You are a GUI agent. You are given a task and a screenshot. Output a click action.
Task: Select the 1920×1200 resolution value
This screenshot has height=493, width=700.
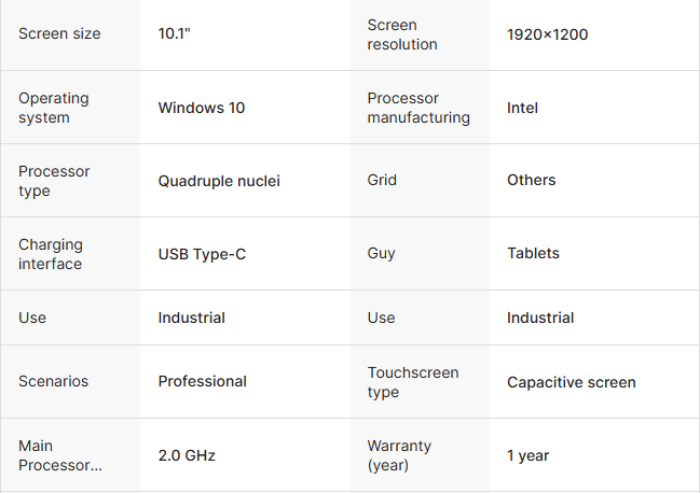point(547,34)
